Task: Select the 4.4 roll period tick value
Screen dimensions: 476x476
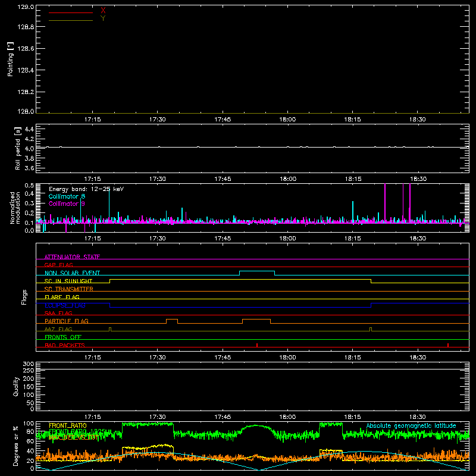Action: [29, 129]
